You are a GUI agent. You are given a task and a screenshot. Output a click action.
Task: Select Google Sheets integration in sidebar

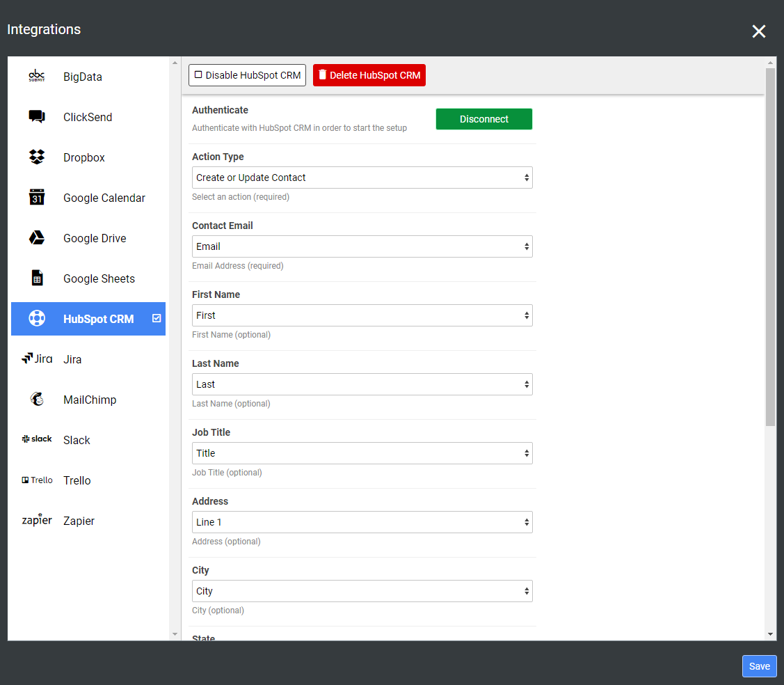click(x=88, y=278)
